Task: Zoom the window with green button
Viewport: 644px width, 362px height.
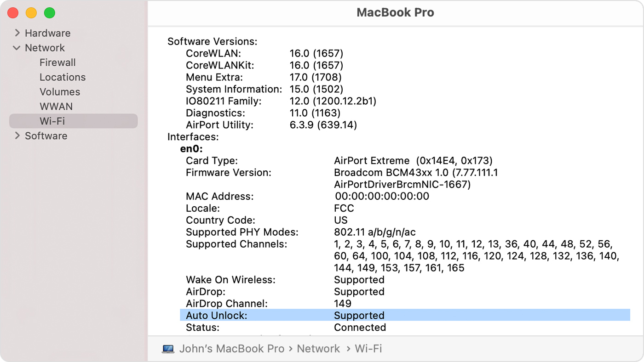Action: pos(50,13)
